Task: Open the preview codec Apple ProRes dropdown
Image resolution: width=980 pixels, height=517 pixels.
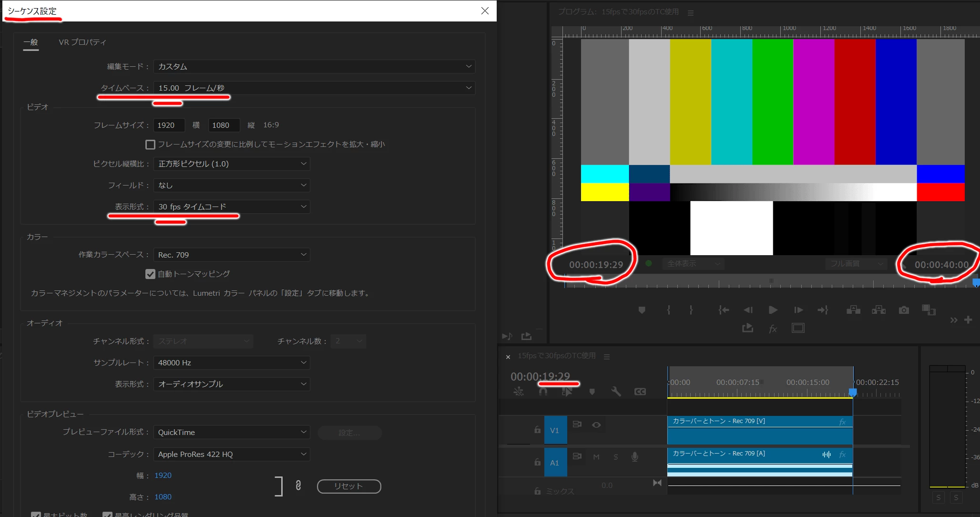Action: point(232,454)
